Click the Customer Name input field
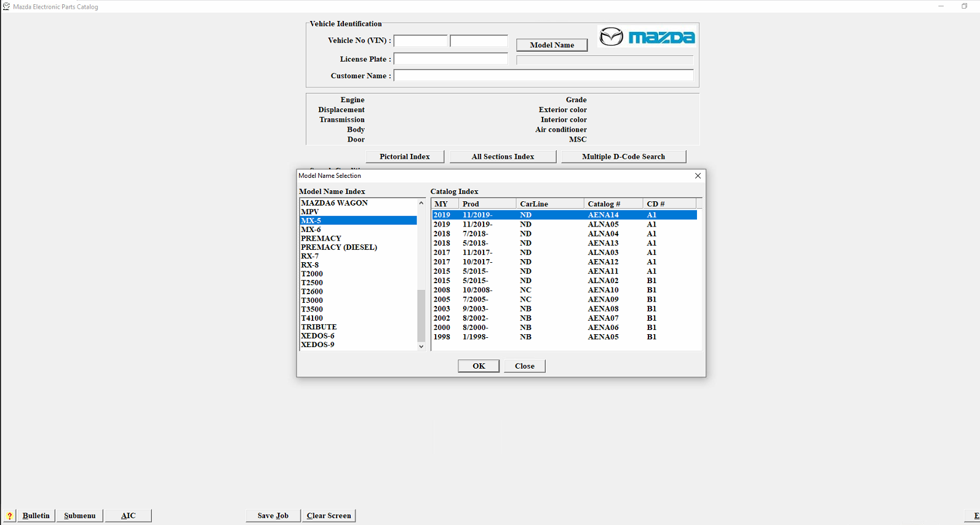The width and height of the screenshot is (980, 525). pos(543,76)
